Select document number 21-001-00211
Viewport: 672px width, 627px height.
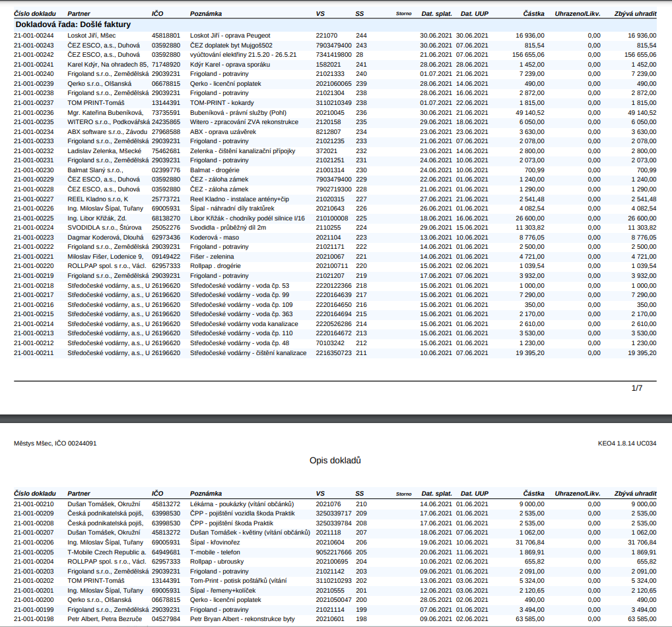[34, 352]
